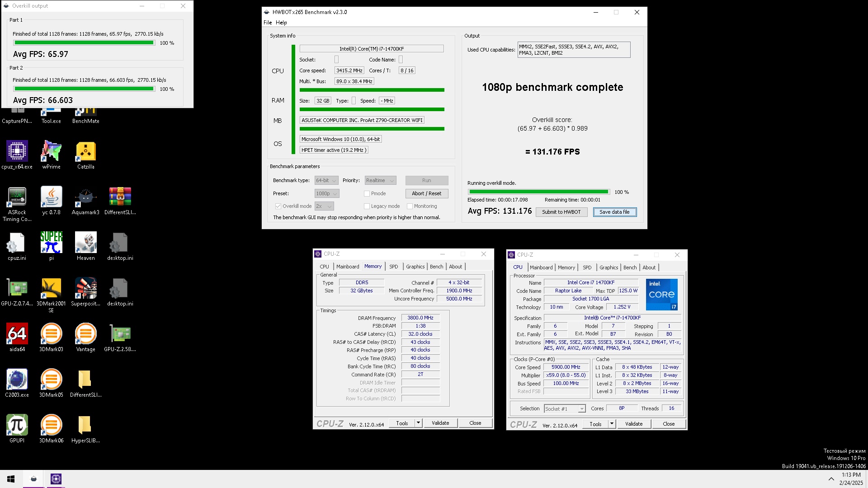868x488 pixels.
Task: Click Abort / Reset button
Action: pyautogui.click(x=427, y=193)
